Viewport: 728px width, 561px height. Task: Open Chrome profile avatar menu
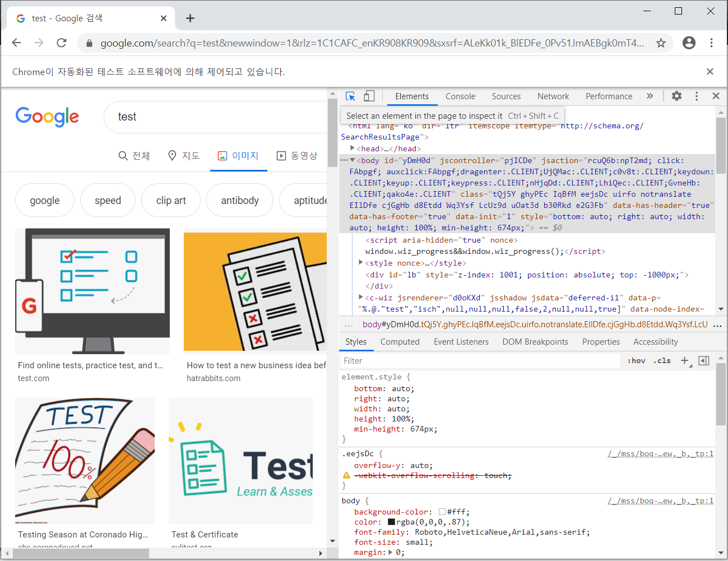[x=689, y=43]
